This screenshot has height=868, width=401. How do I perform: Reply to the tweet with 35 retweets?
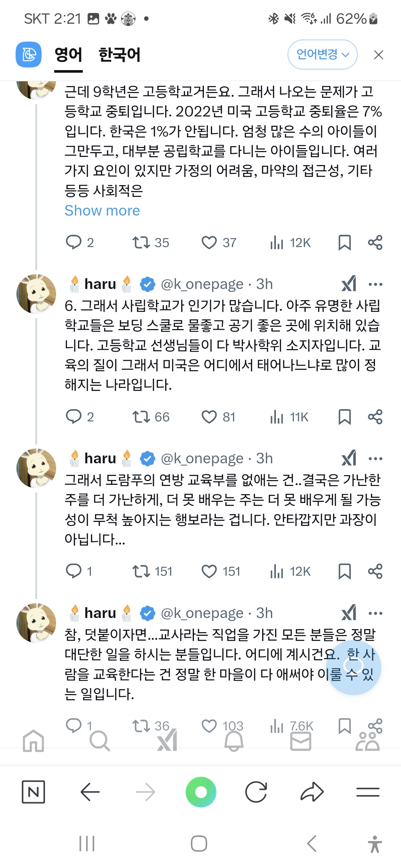(x=74, y=243)
